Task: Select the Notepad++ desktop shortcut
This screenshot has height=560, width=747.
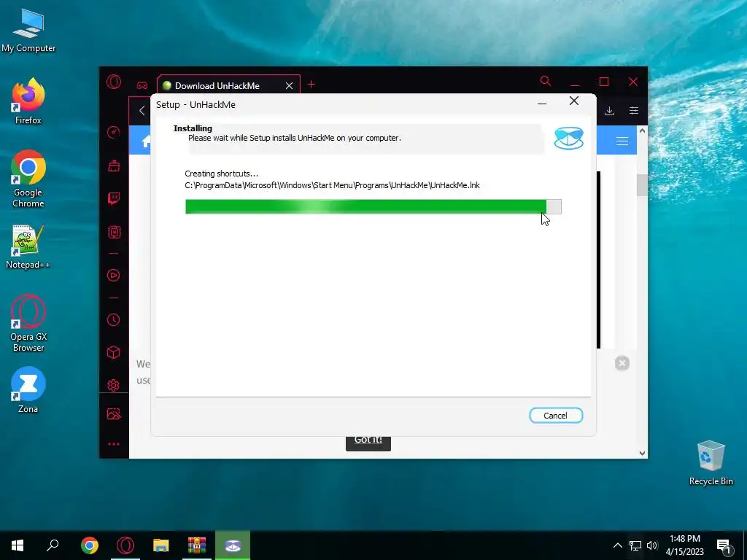Action: pyautogui.click(x=28, y=246)
